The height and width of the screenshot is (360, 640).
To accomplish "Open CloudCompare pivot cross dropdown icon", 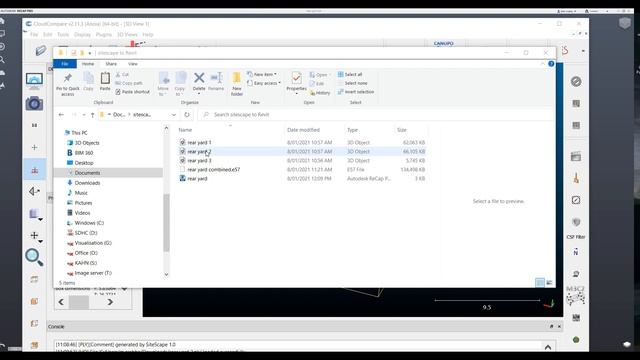I will (x=36, y=236).
